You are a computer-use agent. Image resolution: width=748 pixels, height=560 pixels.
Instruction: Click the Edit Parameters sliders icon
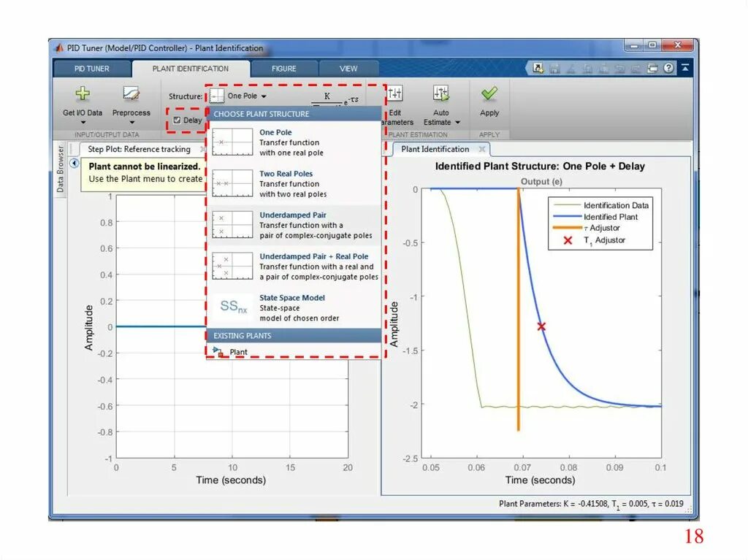tap(395, 93)
